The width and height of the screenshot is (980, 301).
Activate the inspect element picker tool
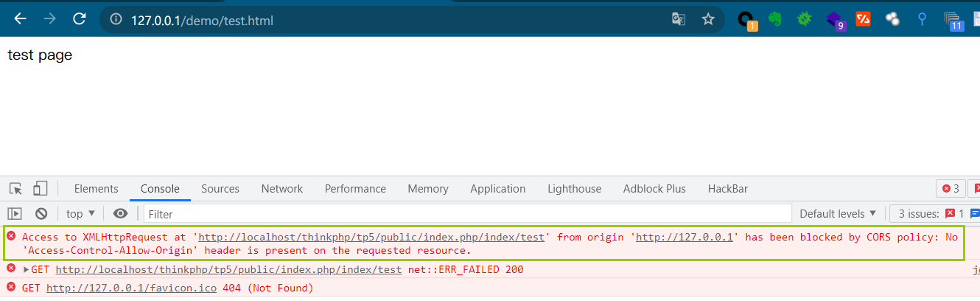(16, 189)
